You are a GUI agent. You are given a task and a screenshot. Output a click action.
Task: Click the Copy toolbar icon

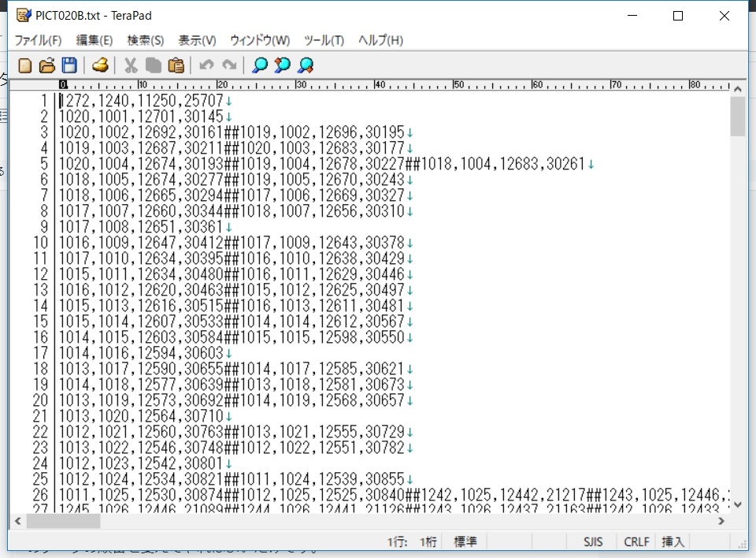click(154, 65)
